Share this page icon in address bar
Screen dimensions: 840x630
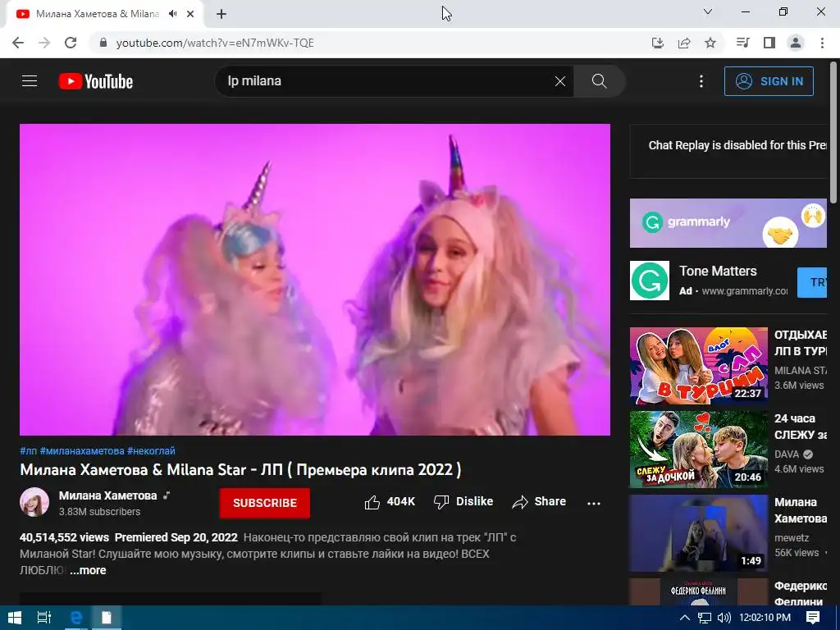[x=684, y=43]
